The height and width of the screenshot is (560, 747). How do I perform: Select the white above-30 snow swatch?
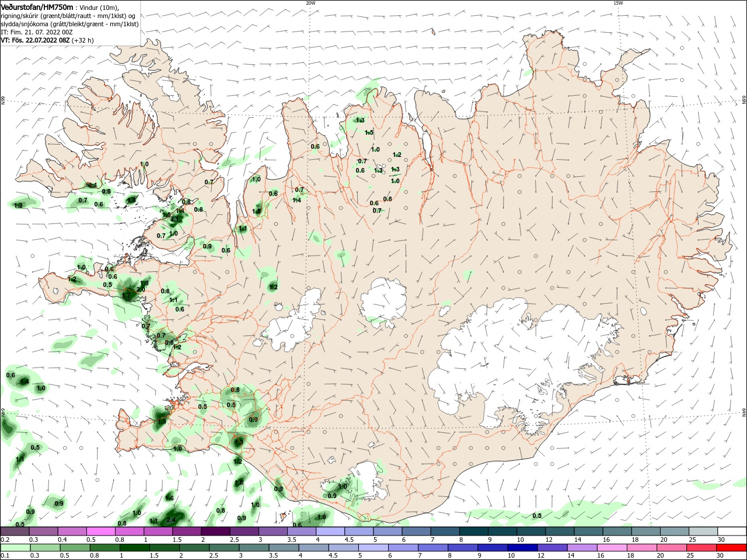pos(732,531)
